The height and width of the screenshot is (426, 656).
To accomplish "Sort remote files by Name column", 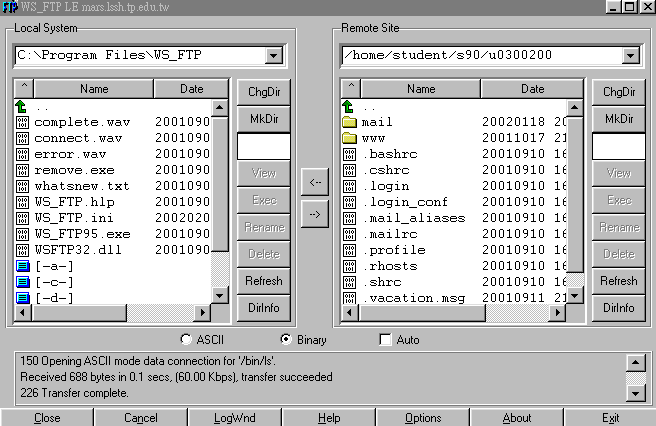I will (421, 88).
